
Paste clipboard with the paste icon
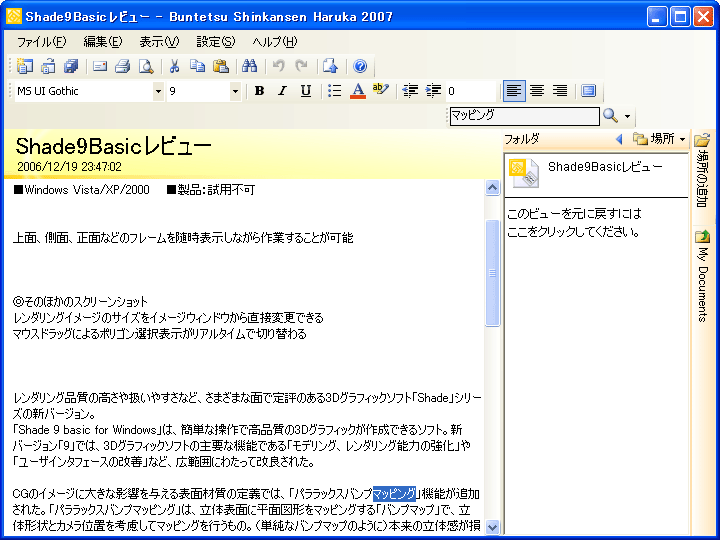click(221, 66)
